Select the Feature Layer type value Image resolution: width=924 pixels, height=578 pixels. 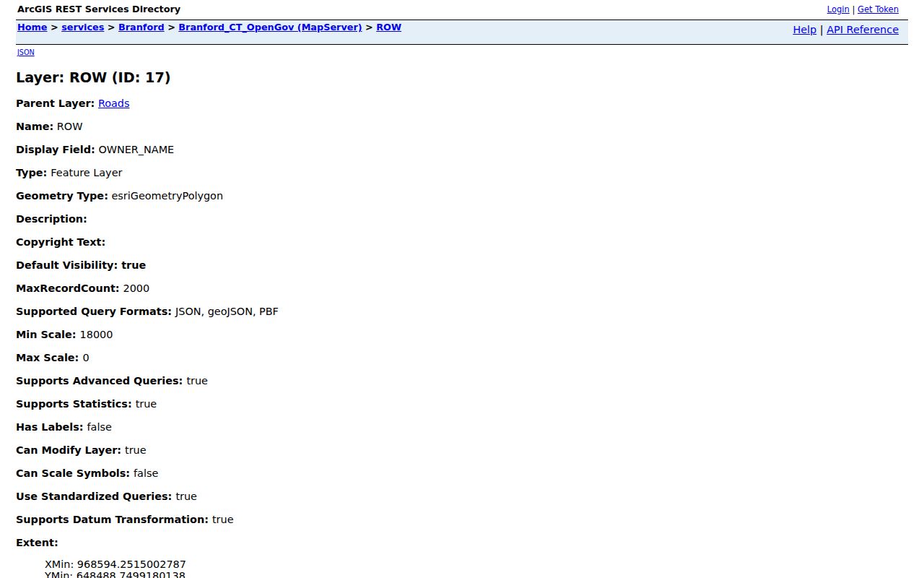[x=87, y=173]
